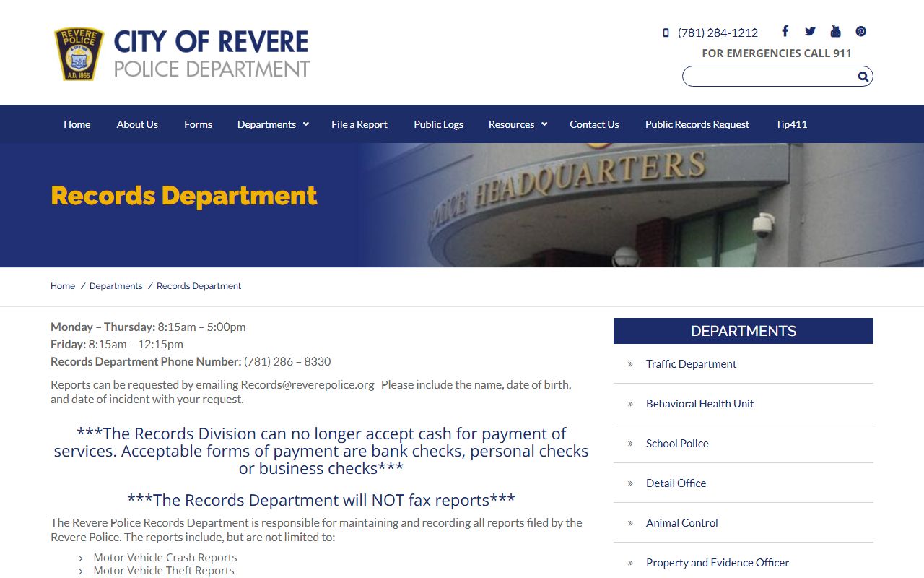The width and height of the screenshot is (924, 578).
Task: Open the Facebook page icon
Action: pyautogui.click(x=785, y=31)
